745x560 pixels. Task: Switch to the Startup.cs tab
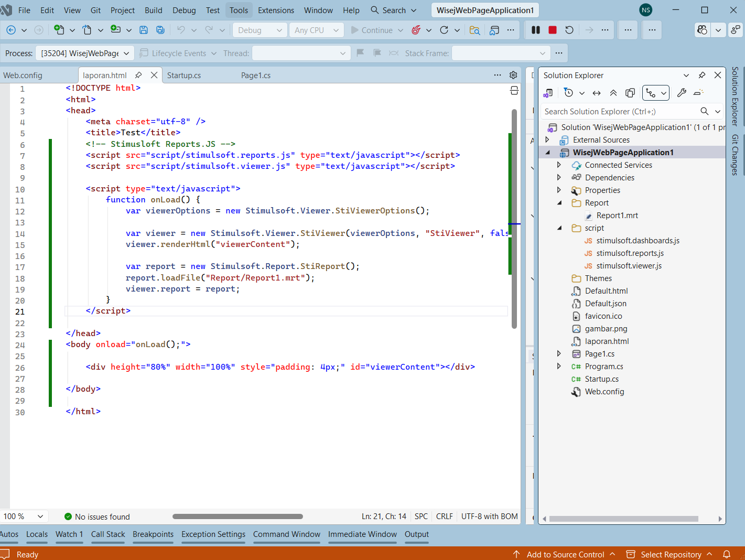click(x=184, y=76)
